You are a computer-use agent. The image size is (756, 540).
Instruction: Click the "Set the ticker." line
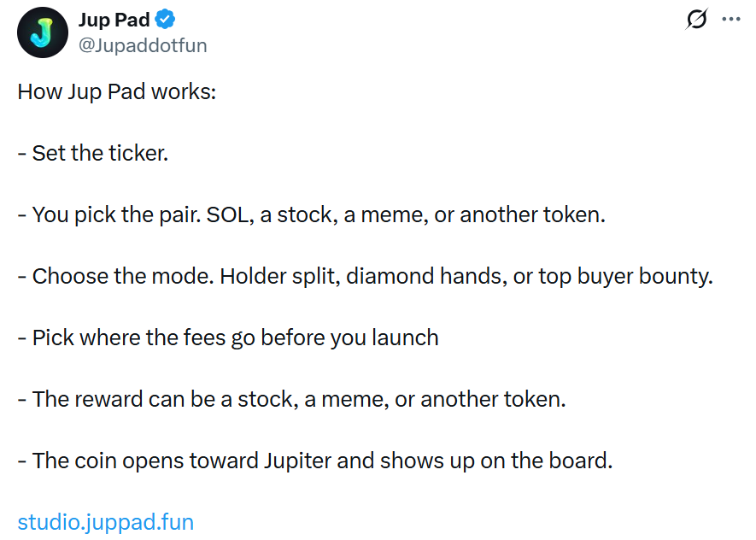pyautogui.click(x=93, y=153)
